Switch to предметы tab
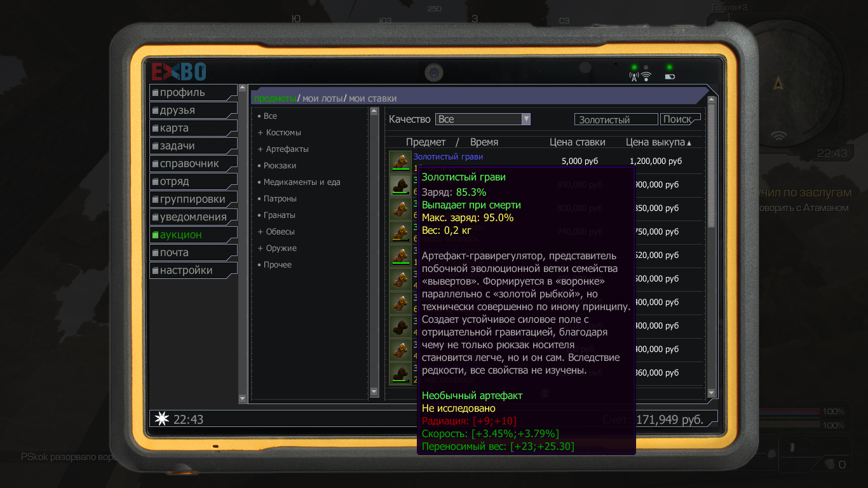868x488 pixels. pyautogui.click(x=275, y=98)
